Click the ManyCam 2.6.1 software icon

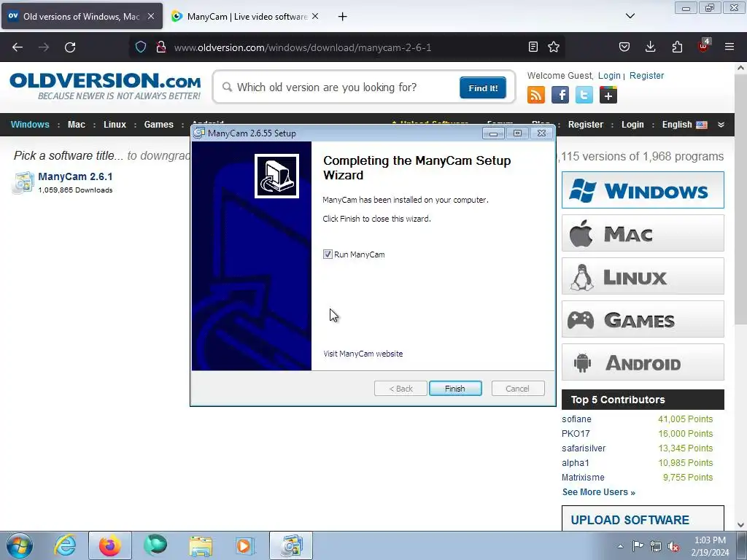[x=23, y=183]
